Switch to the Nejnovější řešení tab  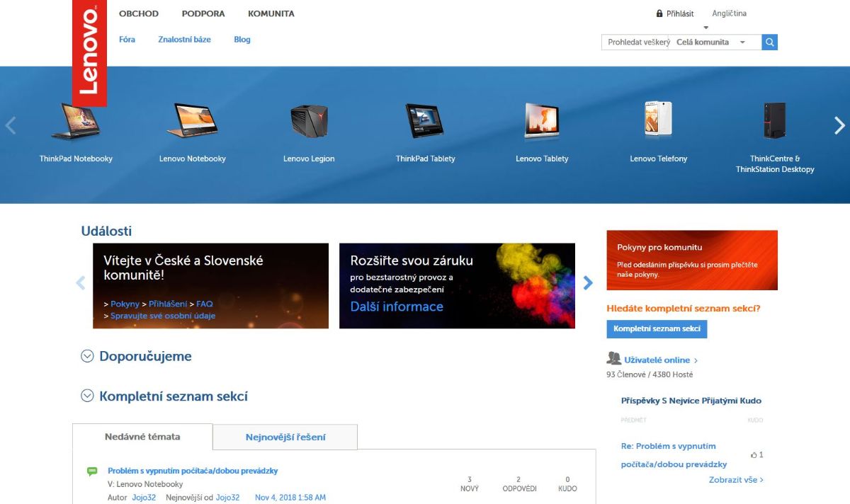[x=285, y=437]
